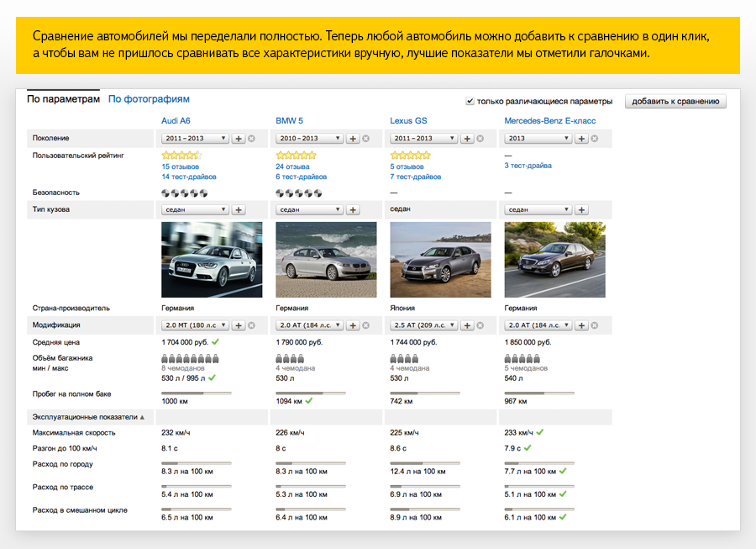Click Audi A6 user rating stars
This screenshot has width=756, height=549.
(x=181, y=156)
